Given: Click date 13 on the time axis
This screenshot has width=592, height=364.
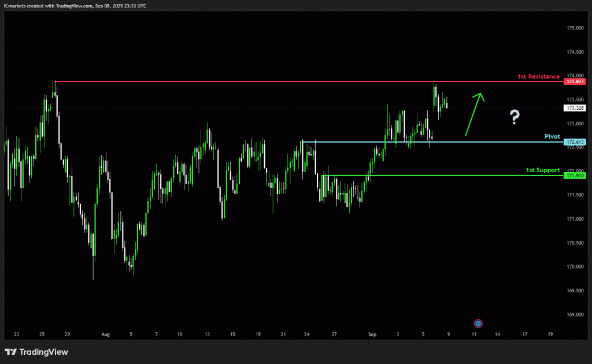Looking at the screenshot, I should [x=208, y=334].
